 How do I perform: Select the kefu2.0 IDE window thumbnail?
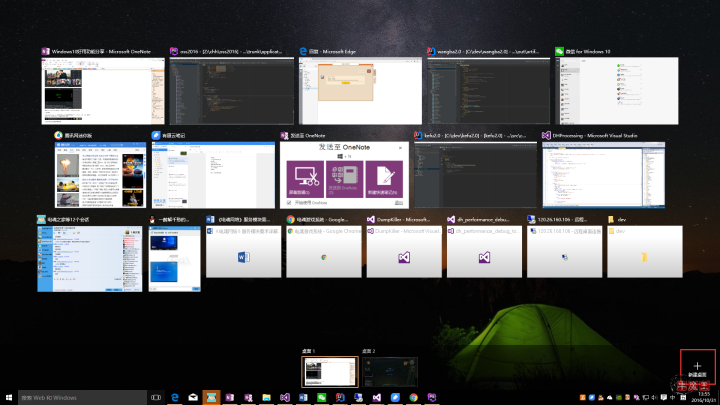[x=475, y=174]
